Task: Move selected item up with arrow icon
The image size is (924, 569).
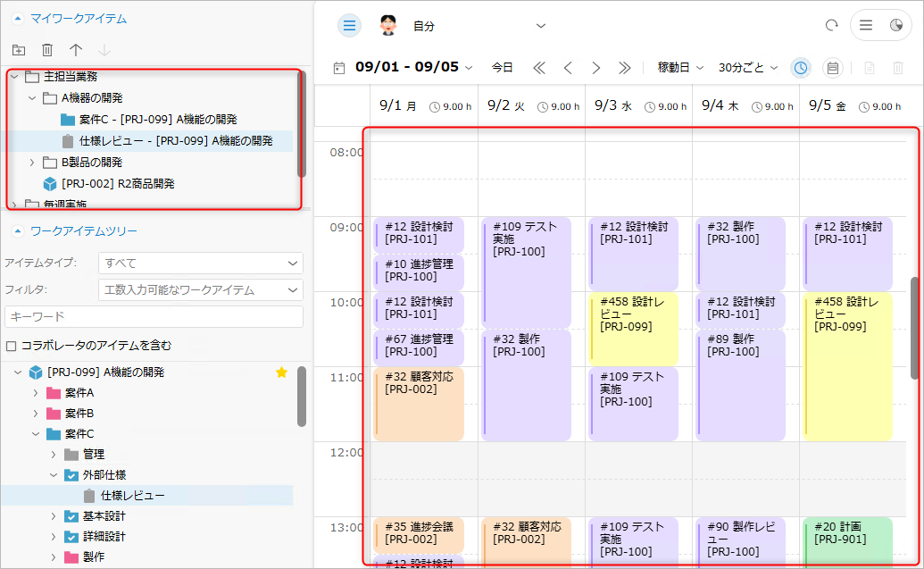Action: [76, 51]
